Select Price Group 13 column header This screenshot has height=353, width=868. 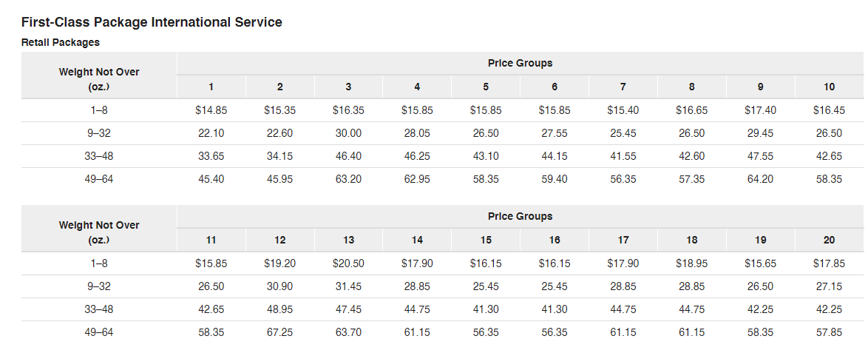pos(348,240)
